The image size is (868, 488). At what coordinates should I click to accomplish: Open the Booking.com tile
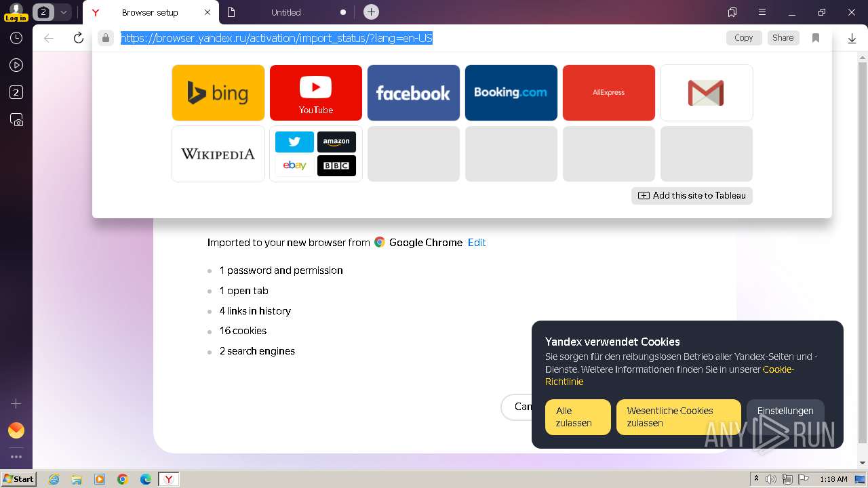tap(511, 93)
